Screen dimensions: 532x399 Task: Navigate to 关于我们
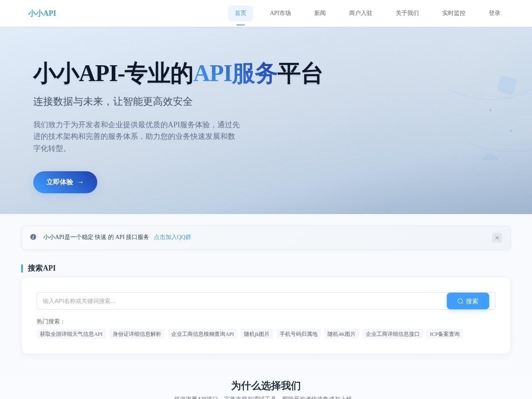(x=407, y=13)
